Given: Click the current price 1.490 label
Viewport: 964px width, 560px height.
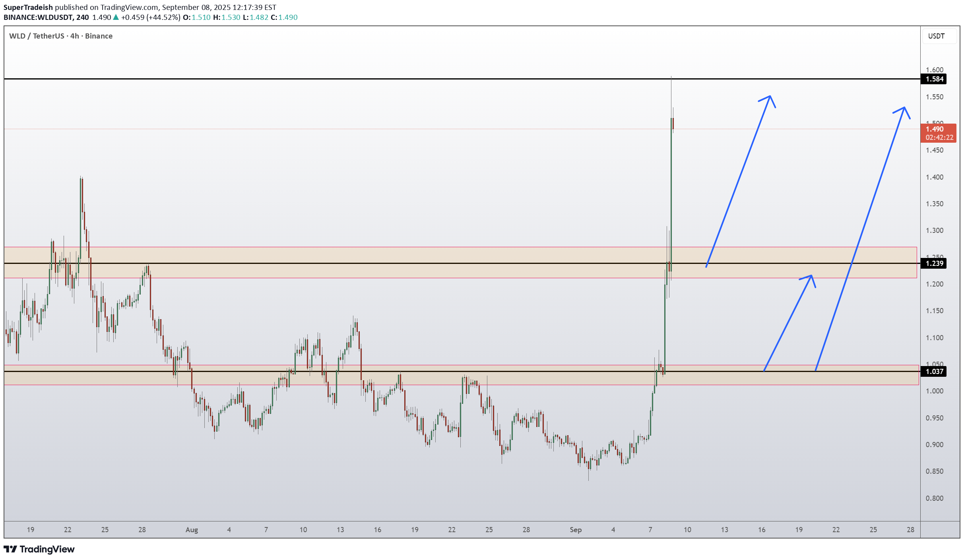Looking at the screenshot, I should 935,129.
